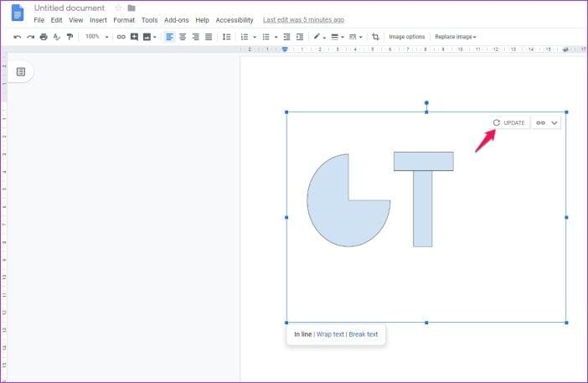Show the document outline panel

pyautogui.click(x=21, y=71)
